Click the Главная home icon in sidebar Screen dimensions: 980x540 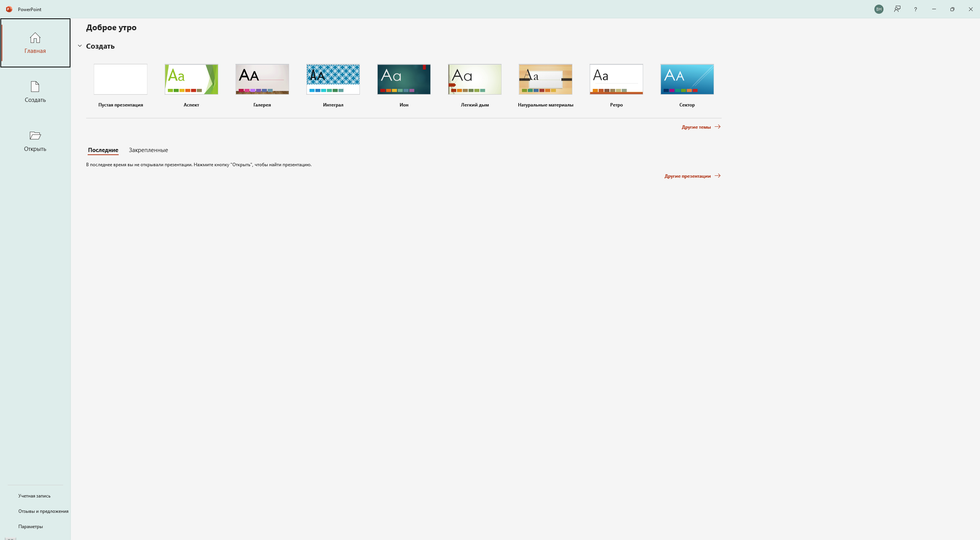tap(35, 38)
